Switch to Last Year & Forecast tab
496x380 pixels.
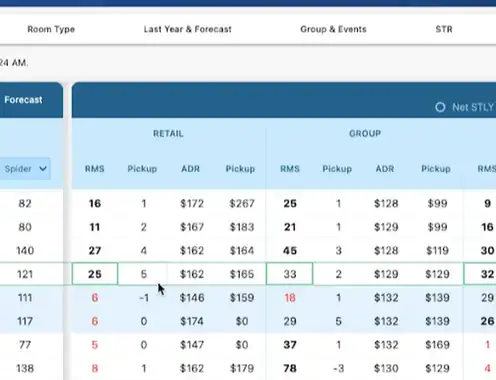click(188, 29)
